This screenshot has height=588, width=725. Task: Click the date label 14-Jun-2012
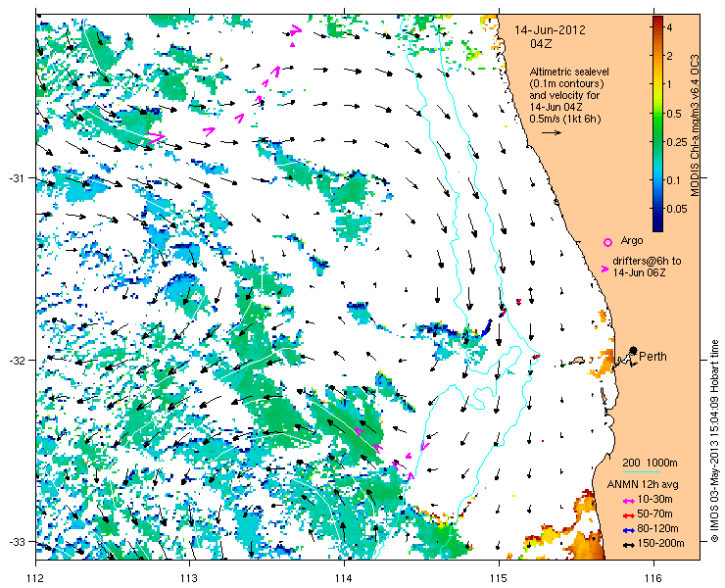point(551,30)
